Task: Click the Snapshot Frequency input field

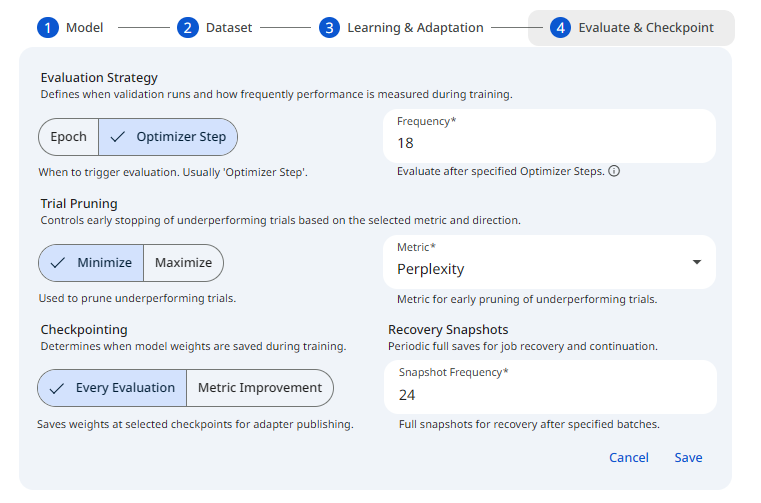Action: 550,394
